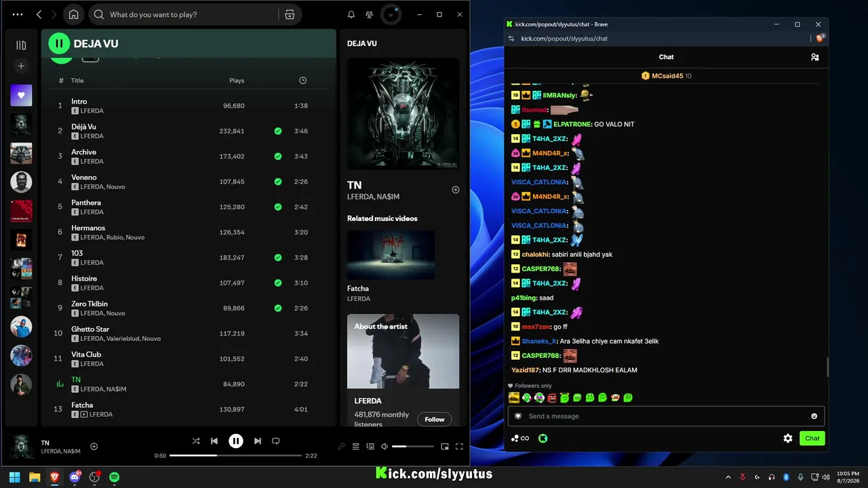Open the Browse icon in search bar
This screenshot has height=488, width=868.
290,14
